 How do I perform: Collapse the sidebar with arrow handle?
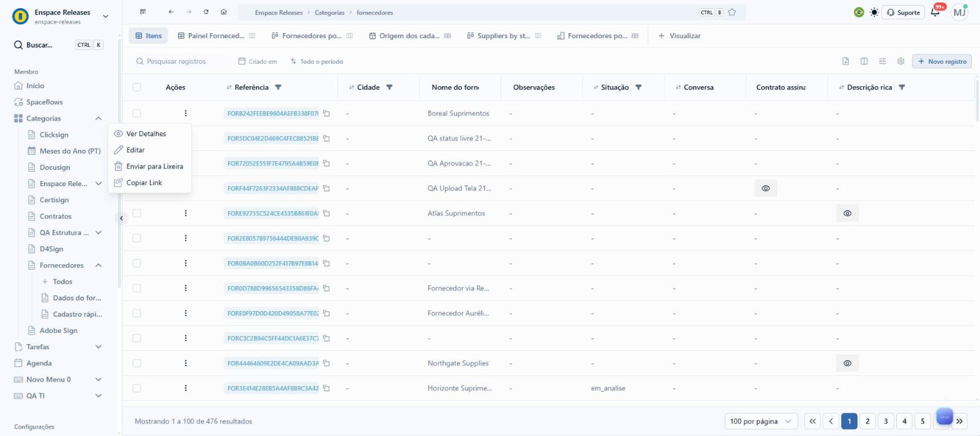tap(121, 218)
